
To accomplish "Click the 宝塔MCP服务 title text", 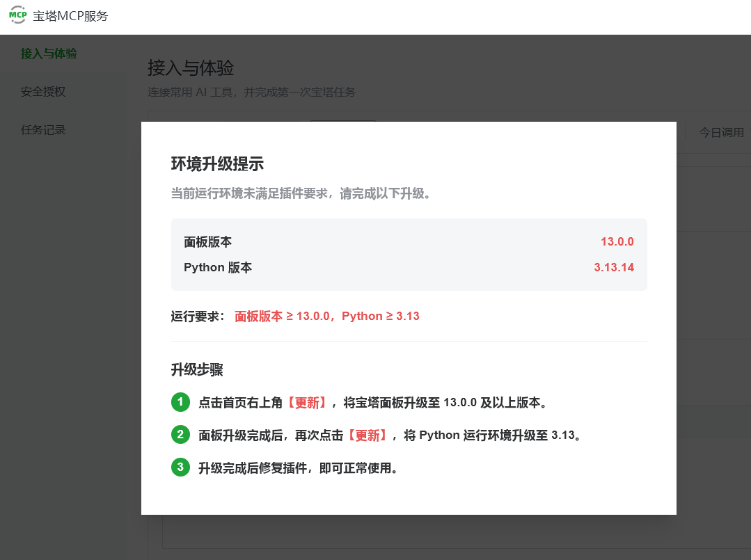I will click(x=70, y=16).
